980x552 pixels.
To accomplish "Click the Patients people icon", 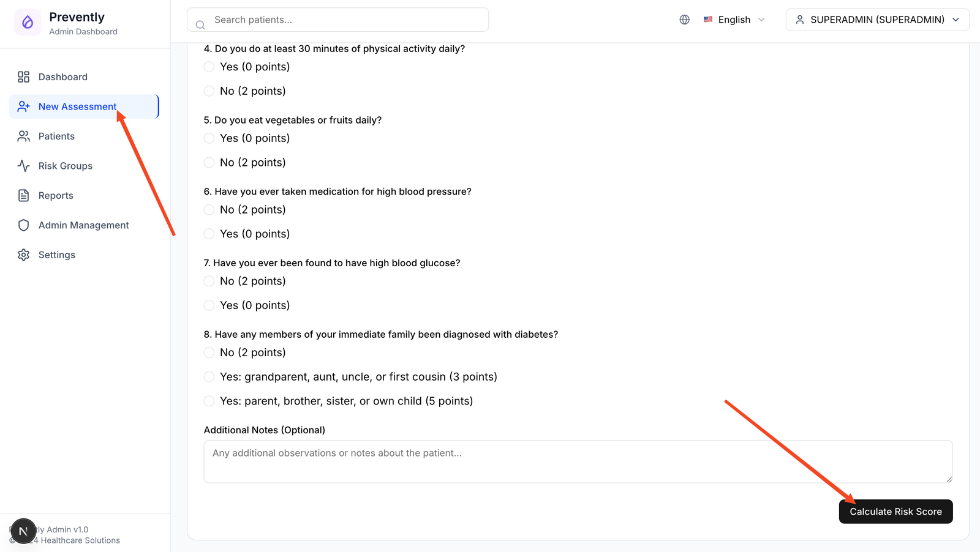I will click(23, 136).
